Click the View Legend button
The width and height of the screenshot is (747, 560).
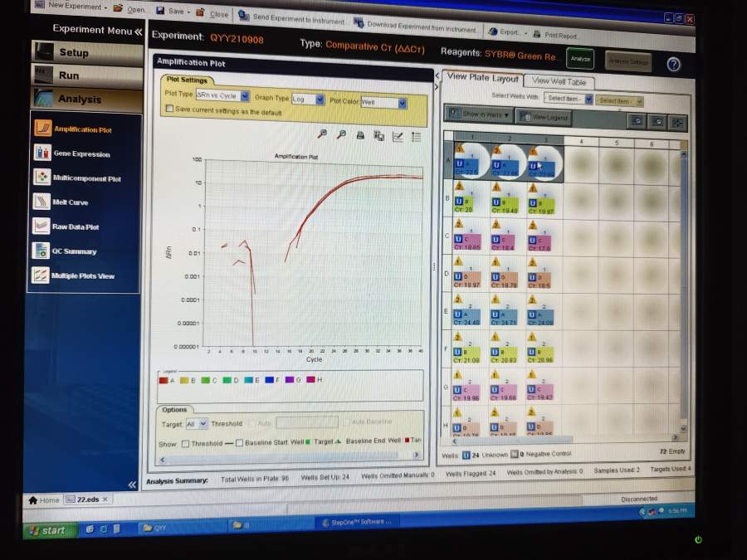(x=544, y=118)
